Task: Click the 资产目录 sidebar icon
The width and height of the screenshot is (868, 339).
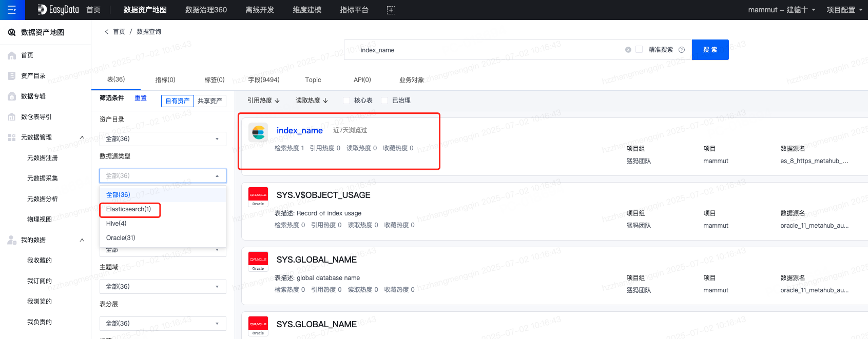Action: coord(12,76)
